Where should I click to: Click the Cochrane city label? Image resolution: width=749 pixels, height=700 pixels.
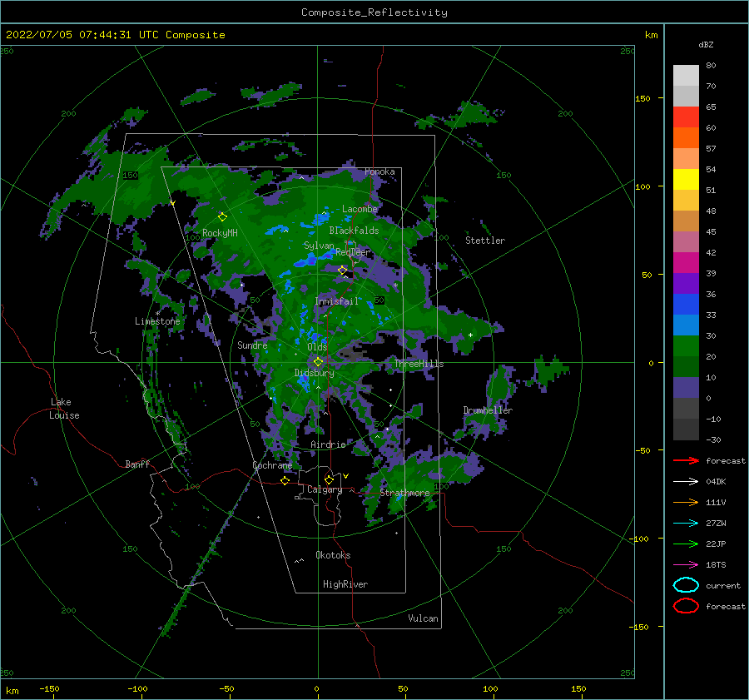(272, 465)
